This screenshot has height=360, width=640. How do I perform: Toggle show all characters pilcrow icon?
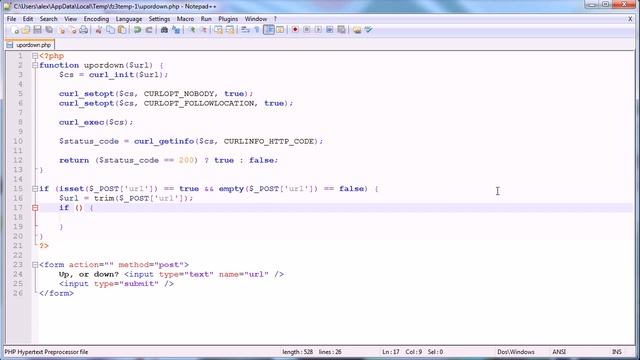pos(257,30)
